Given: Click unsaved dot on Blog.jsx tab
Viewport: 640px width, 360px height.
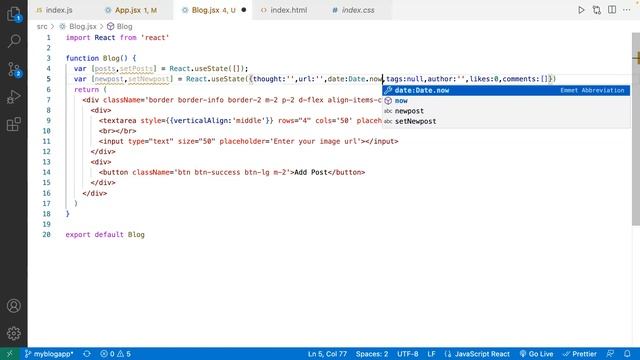Looking at the screenshot, I should [x=244, y=10].
